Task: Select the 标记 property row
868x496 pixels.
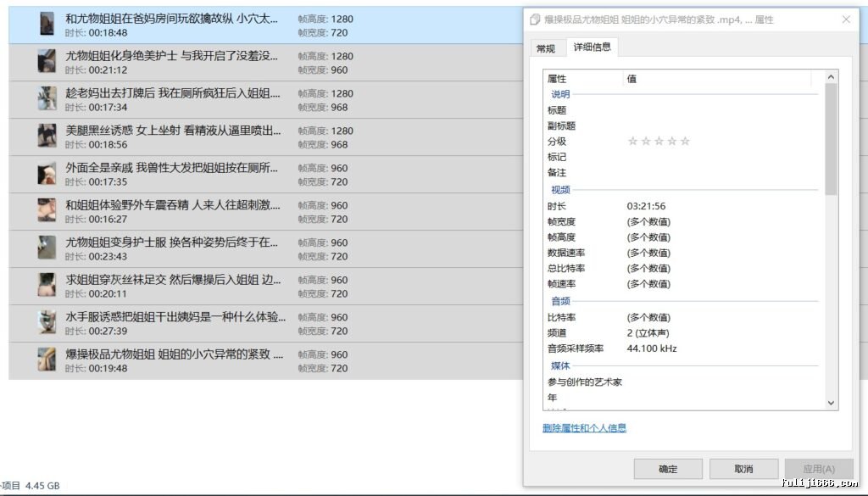Action: click(x=682, y=157)
